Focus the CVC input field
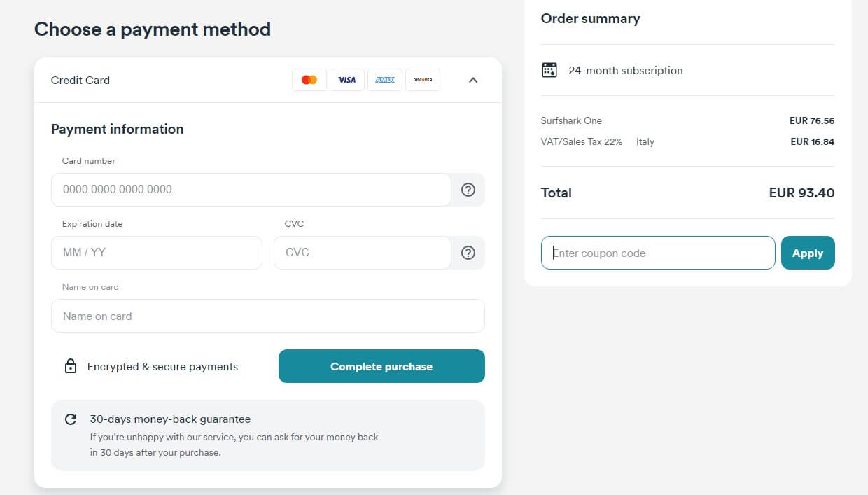 point(363,253)
